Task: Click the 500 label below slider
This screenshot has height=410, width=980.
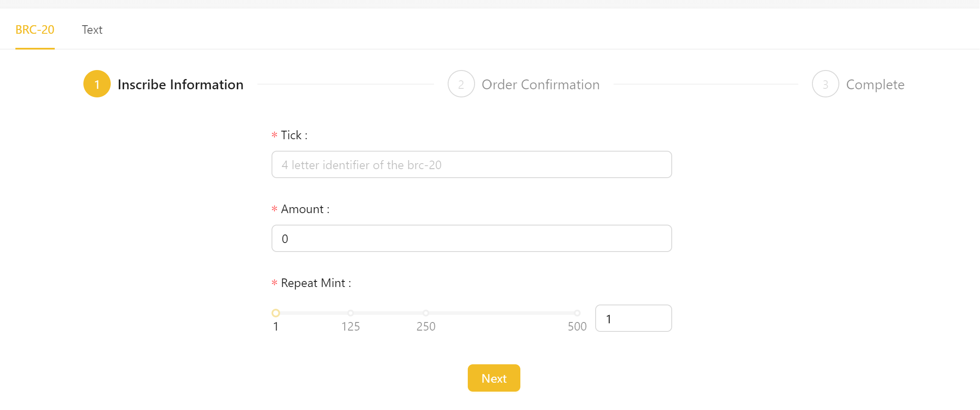Action: tap(577, 327)
